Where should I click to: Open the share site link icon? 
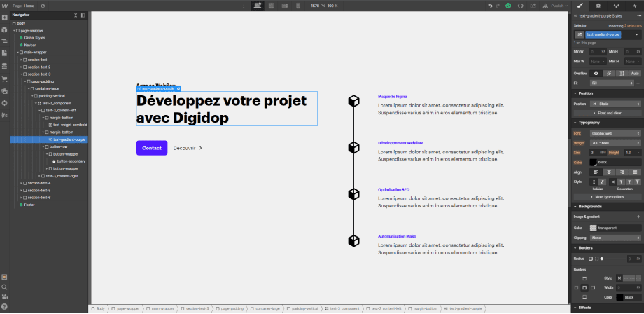coord(533,6)
